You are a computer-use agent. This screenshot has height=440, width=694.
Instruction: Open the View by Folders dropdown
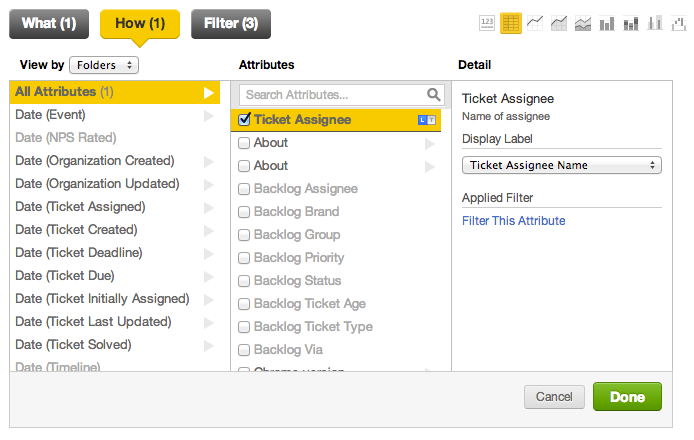pyautogui.click(x=104, y=65)
